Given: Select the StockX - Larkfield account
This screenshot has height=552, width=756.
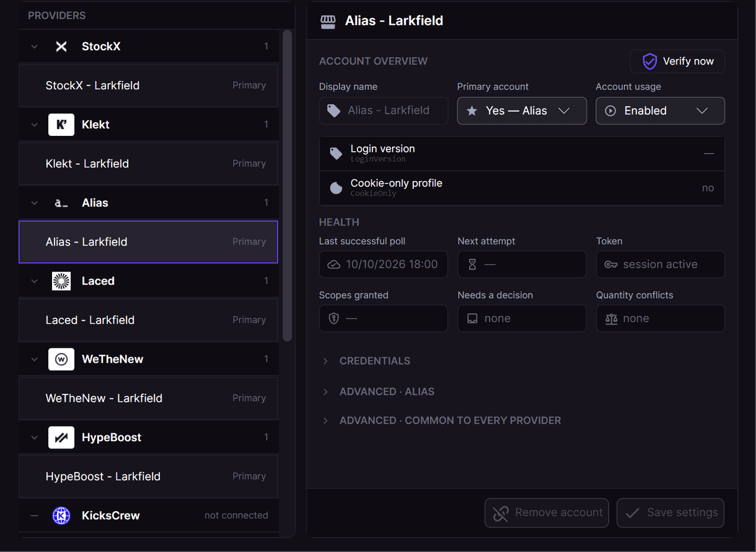Looking at the screenshot, I should pyautogui.click(x=149, y=86).
